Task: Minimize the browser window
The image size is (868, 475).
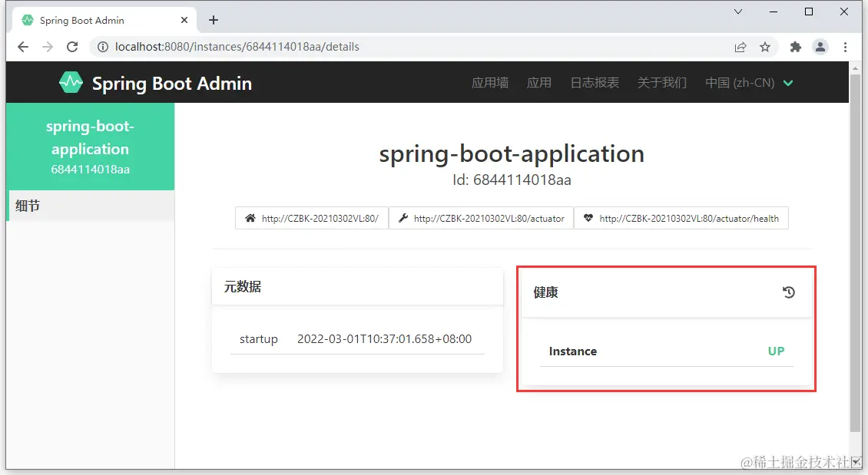Action: 774,12
